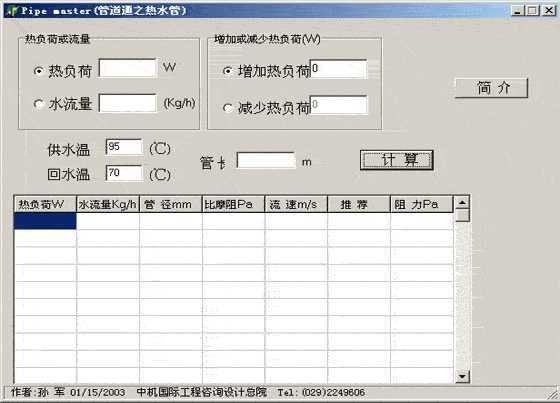Click the 水流量Kg/h column header

click(x=108, y=204)
